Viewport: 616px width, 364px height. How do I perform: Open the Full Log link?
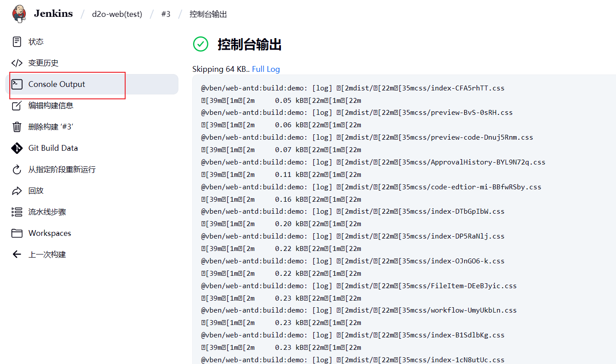[266, 69]
